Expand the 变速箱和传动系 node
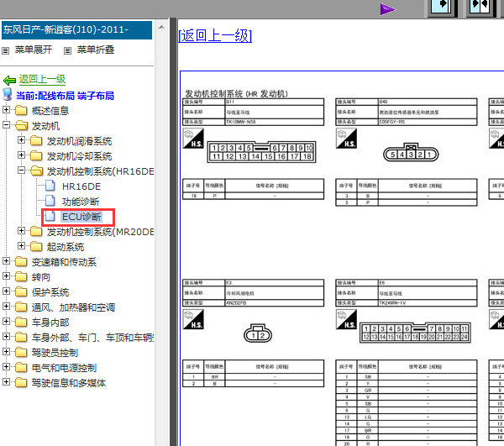Screen dimensions: 504x446 pyautogui.click(x=6, y=260)
